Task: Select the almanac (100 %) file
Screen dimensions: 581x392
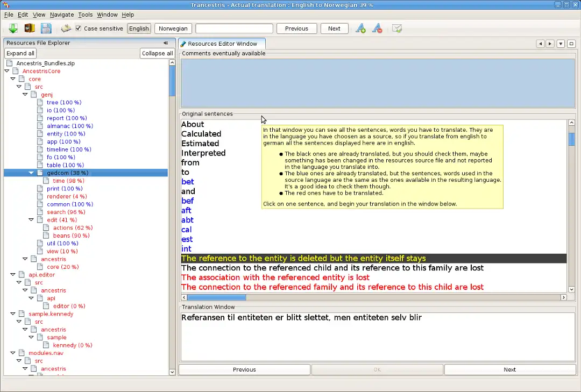Action: pos(69,126)
